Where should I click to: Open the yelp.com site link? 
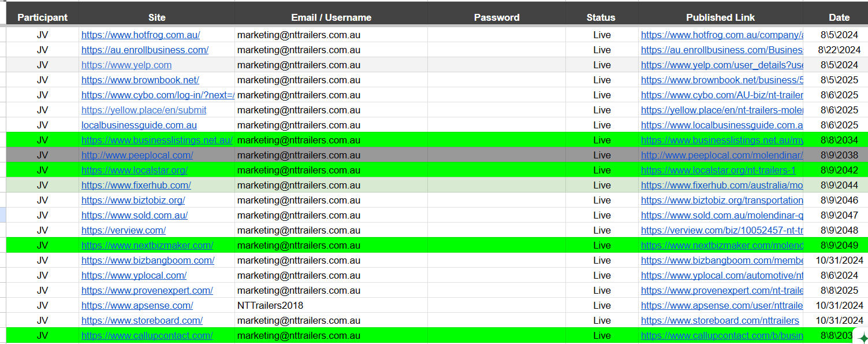126,65
